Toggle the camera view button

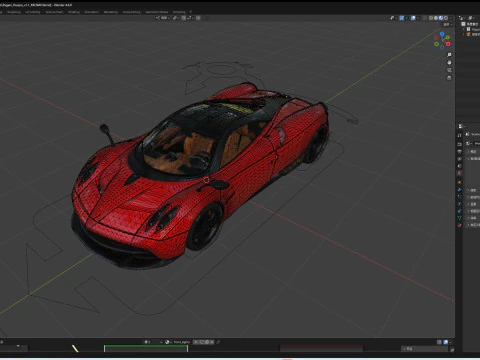pos(449,70)
